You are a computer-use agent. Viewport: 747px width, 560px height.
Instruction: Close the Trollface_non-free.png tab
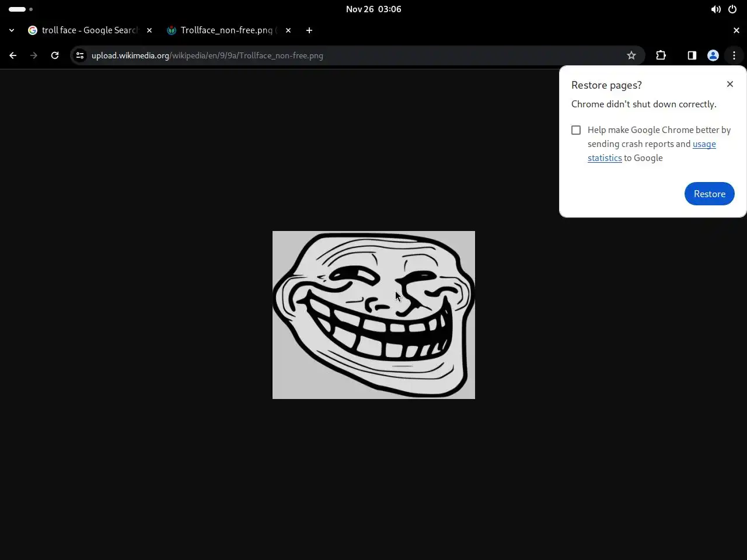click(x=288, y=30)
